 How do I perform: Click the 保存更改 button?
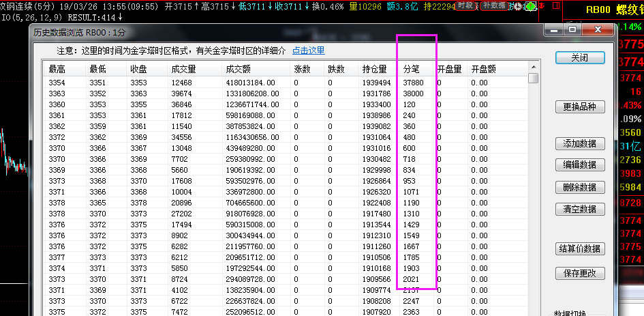580,274
